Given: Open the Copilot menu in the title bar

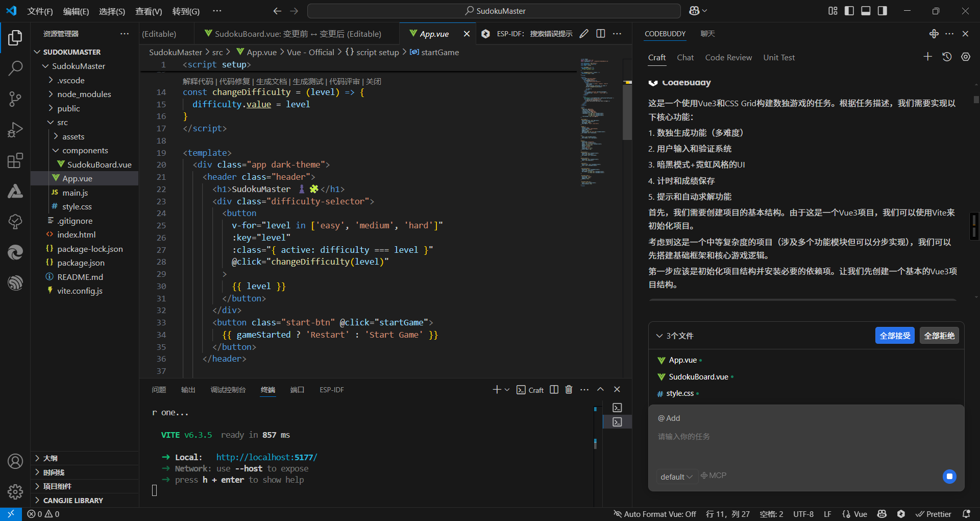Looking at the screenshot, I should 698,11.
